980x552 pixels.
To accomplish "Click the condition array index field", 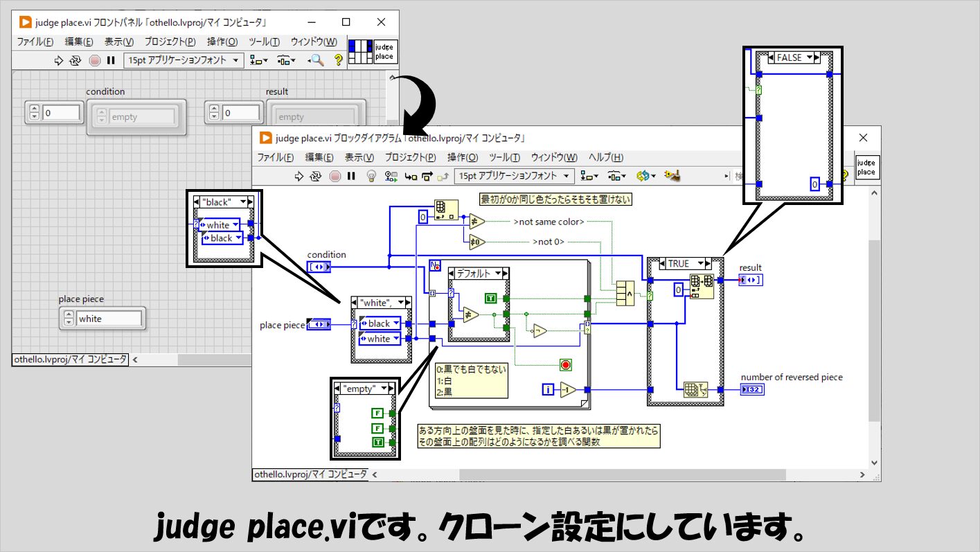I will coord(62,113).
